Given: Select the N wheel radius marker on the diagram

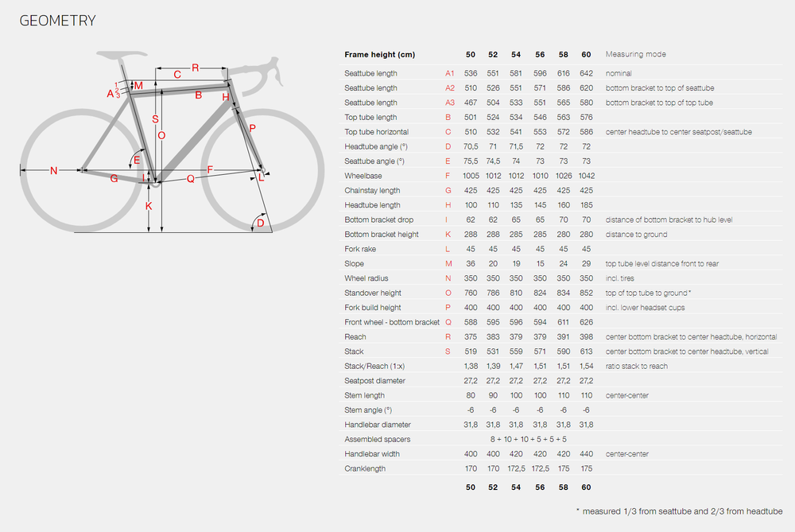Looking at the screenshot, I should 54,170.
